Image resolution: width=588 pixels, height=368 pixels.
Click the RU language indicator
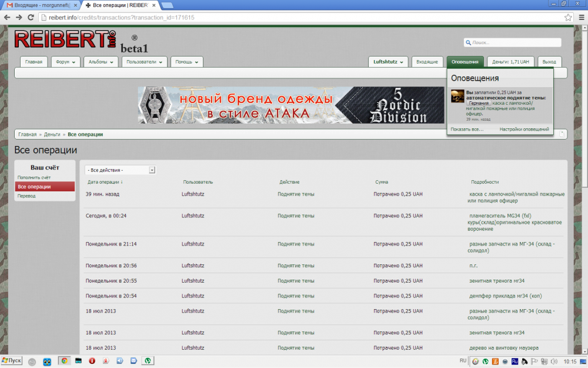pos(463,360)
